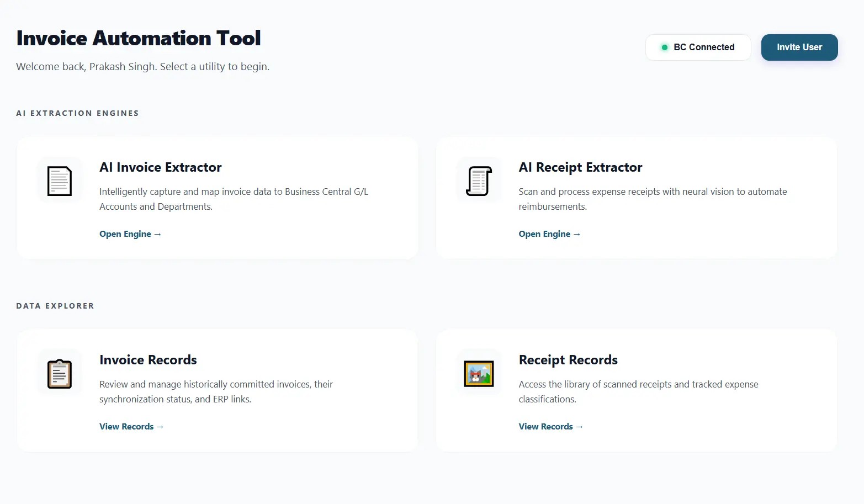Screen dimensions: 864x504
Task: Select the AI Invoice Extractor card title
Action: click(x=160, y=167)
